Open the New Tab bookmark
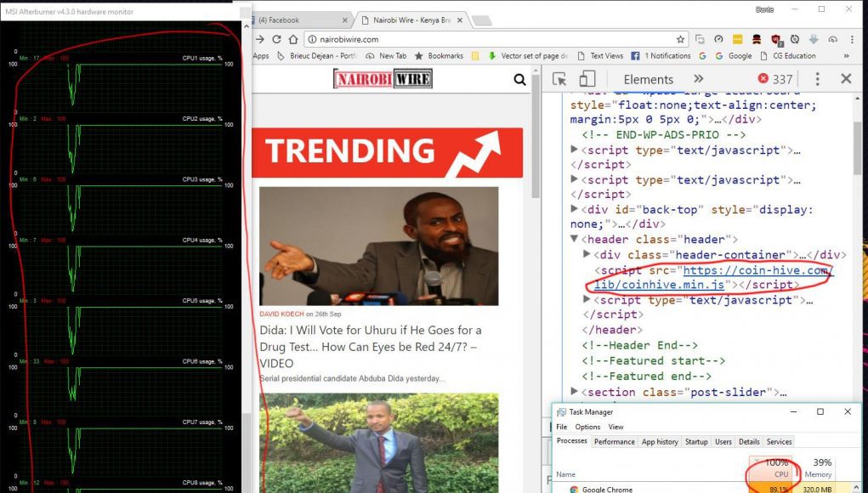Viewport: 868px width, 493px height. pyautogui.click(x=386, y=56)
